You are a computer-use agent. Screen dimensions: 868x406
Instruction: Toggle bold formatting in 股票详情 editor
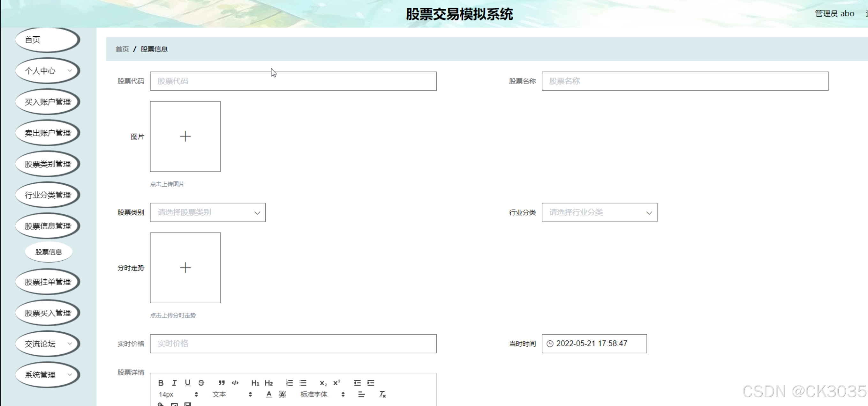tap(161, 383)
